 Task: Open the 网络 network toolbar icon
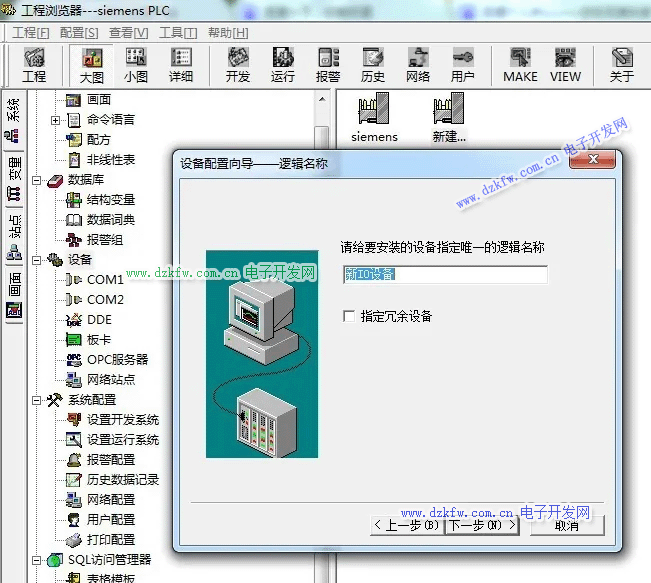[x=418, y=66]
